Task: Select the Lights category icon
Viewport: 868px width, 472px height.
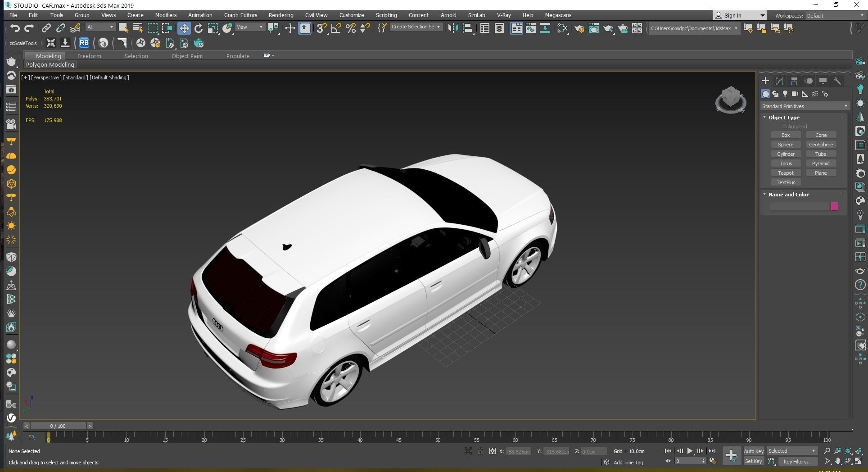Action: point(785,94)
